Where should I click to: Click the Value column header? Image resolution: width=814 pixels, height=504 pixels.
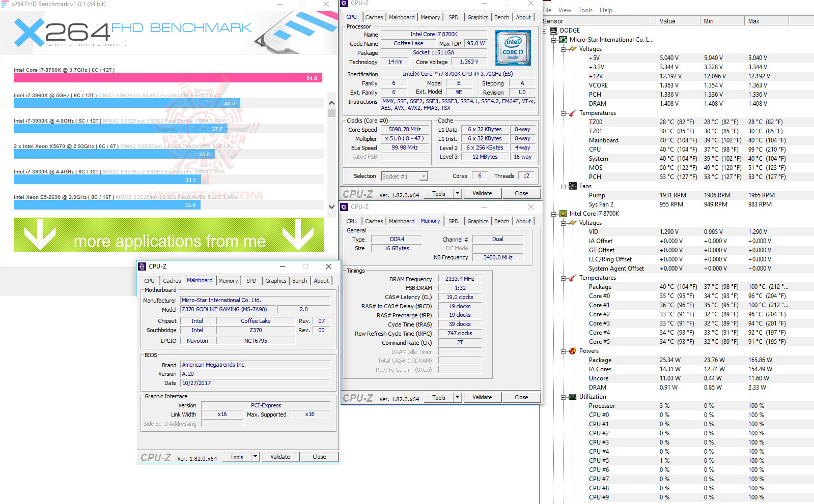(678, 21)
